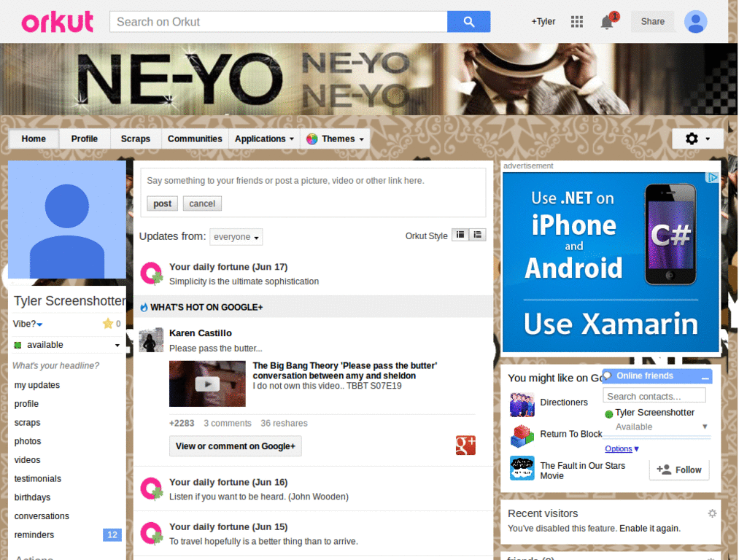Click the Orkut logo
Image resolution: width=747 pixels, height=560 pixels.
coord(57,22)
